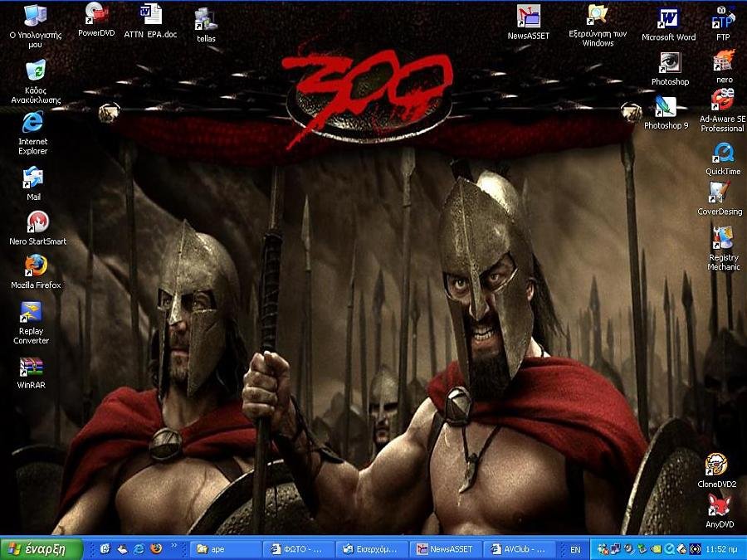Image resolution: width=747 pixels, height=560 pixels.
Task: Open the CoverDesing desktop shortcut
Action: (720, 198)
